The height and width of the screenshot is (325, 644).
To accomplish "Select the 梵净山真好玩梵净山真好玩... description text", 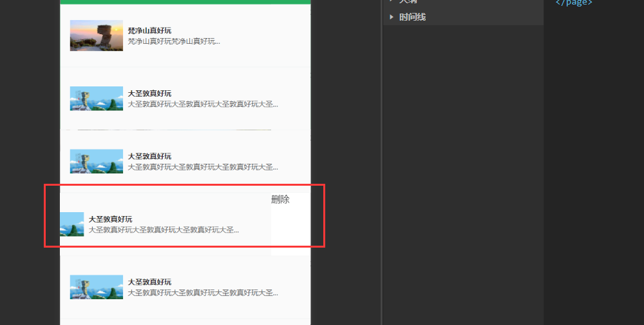I will (x=174, y=41).
